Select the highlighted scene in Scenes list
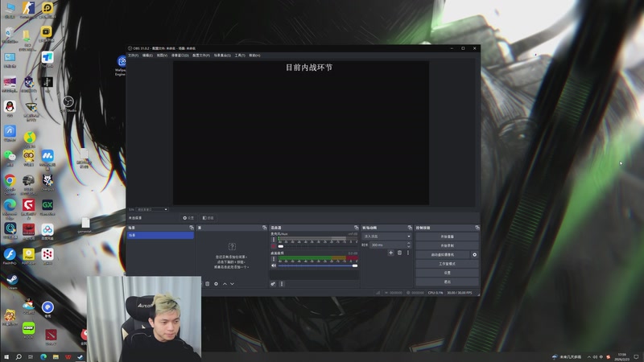This screenshot has height=362, width=644. click(x=160, y=235)
